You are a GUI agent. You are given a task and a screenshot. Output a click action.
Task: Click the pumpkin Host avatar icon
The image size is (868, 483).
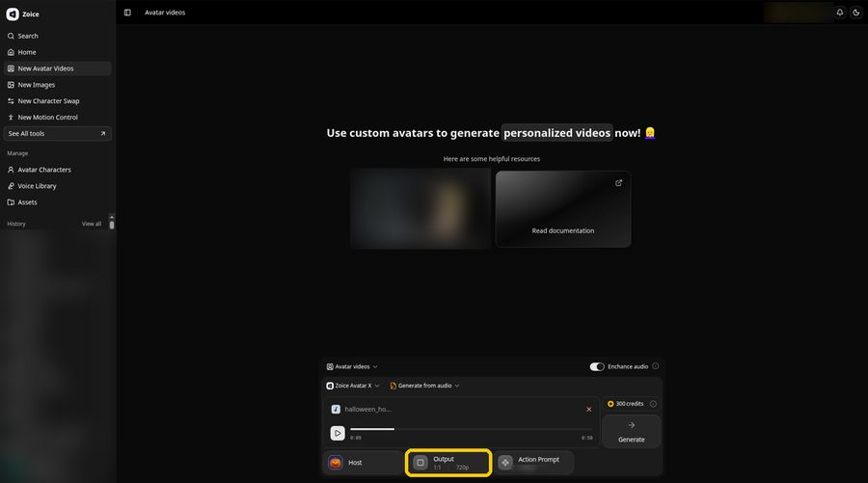(x=336, y=463)
